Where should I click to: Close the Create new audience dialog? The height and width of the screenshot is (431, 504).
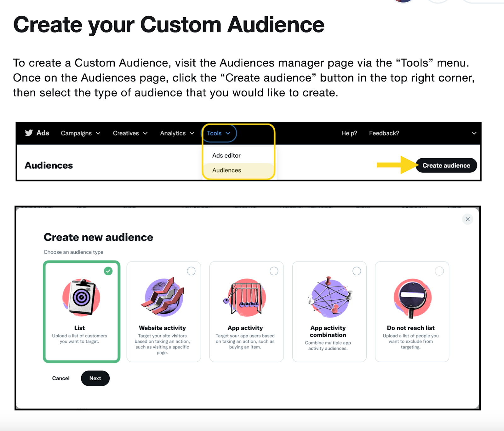click(x=467, y=219)
